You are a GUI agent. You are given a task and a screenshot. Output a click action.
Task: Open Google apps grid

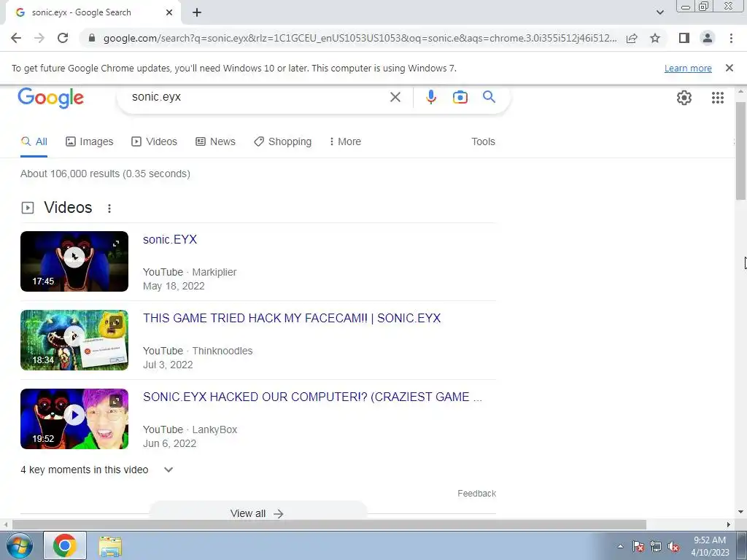point(718,98)
